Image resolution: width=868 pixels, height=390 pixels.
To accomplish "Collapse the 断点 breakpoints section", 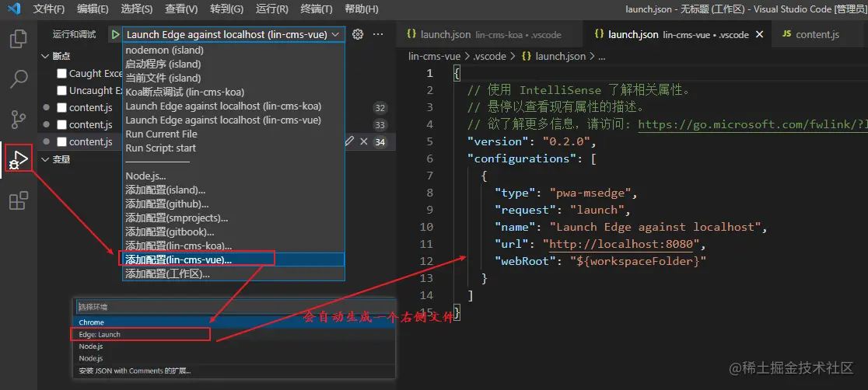I will pos(45,56).
